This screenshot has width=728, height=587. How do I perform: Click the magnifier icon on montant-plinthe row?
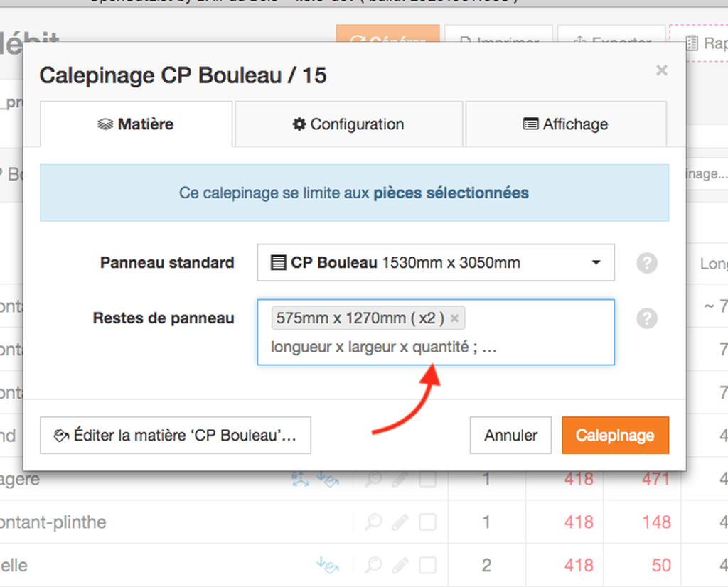point(373,522)
